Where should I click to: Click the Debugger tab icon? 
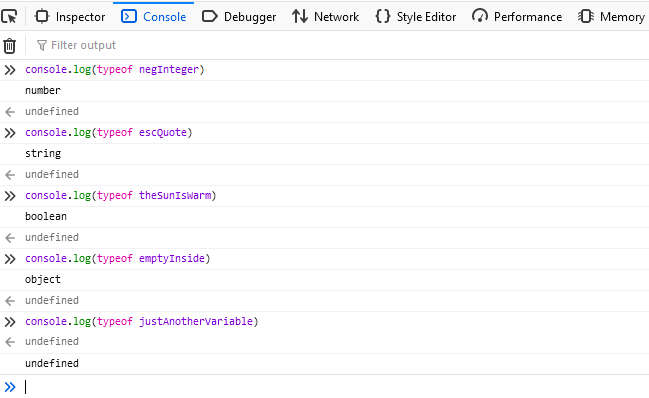[x=209, y=17]
